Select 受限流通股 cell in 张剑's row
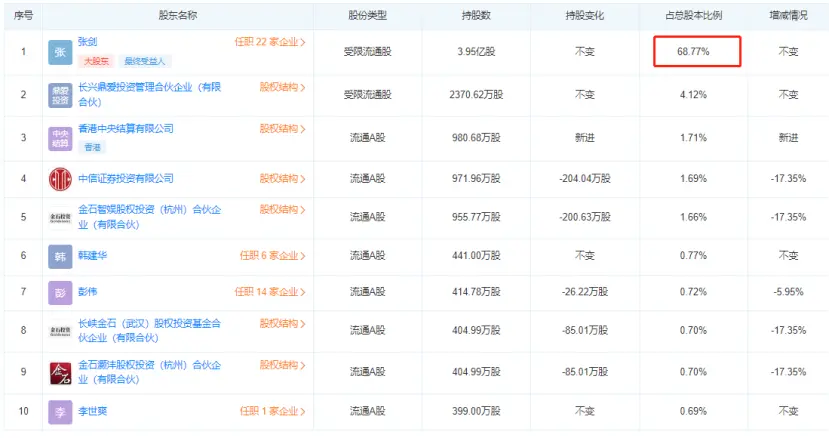The height and width of the screenshot is (438, 830). (367, 51)
